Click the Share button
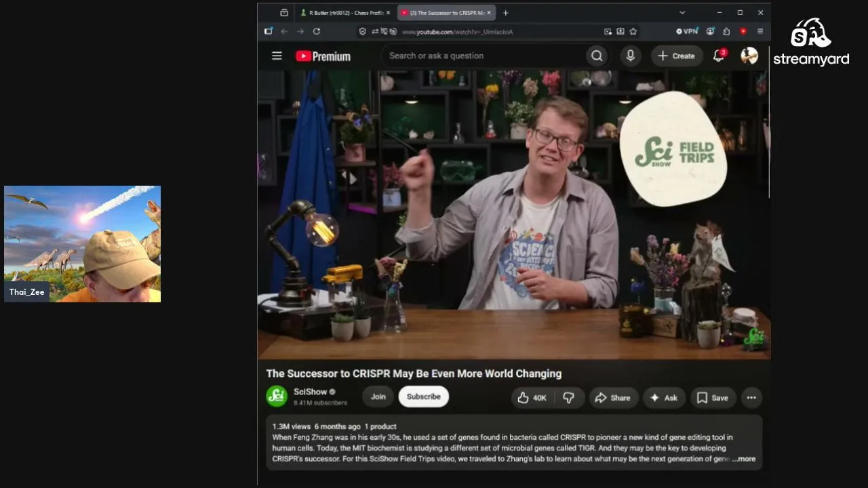The height and width of the screenshot is (488, 868). [613, 398]
